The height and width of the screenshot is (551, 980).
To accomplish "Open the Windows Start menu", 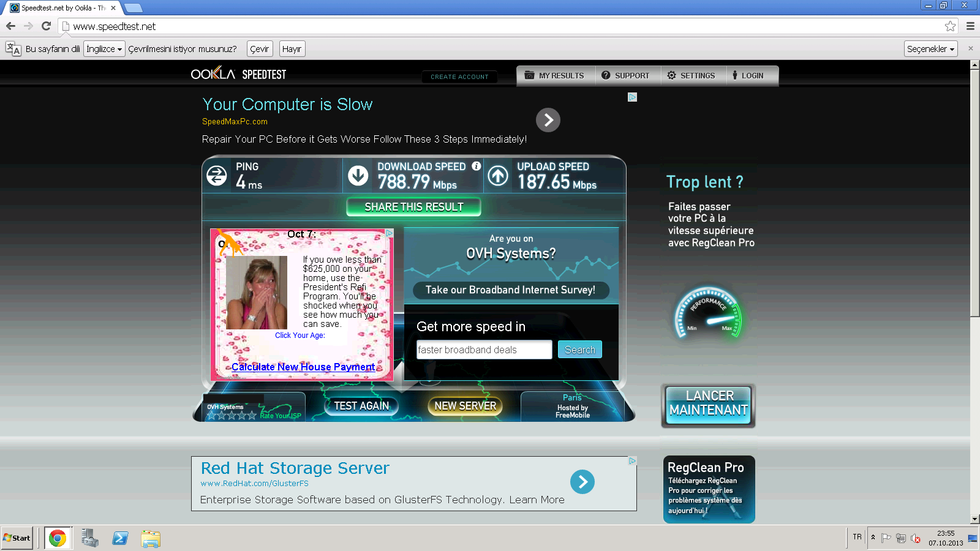I will click(17, 538).
